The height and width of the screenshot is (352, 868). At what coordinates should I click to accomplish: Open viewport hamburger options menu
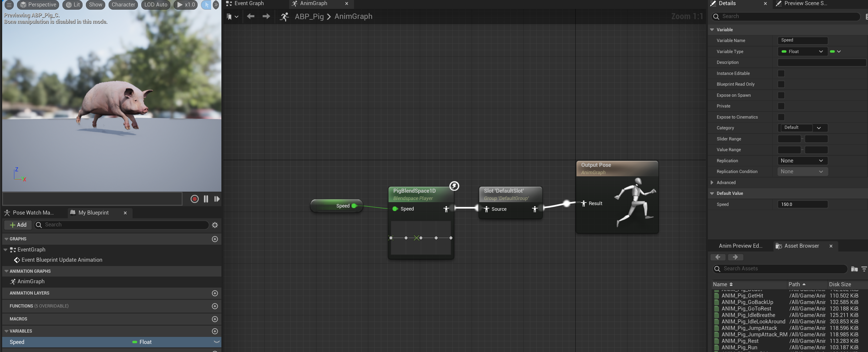click(x=9, y=5)
